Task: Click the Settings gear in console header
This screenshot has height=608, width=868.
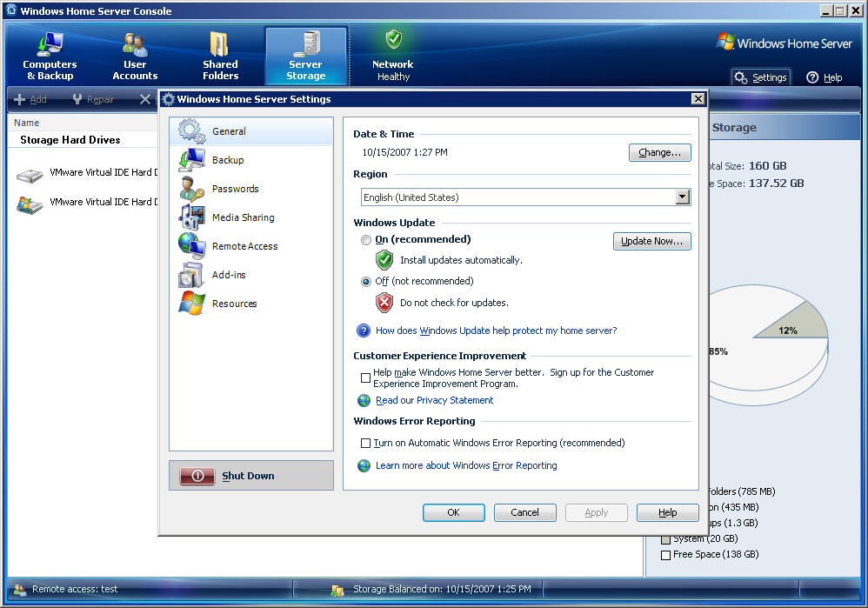Action: click(741, 77)
